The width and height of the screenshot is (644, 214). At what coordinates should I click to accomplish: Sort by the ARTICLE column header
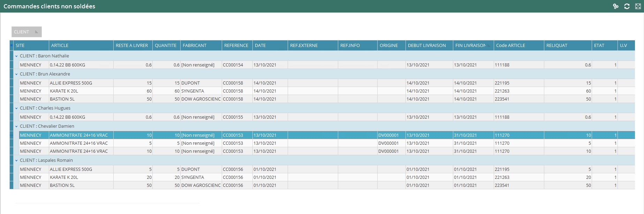tap(81, 46)
